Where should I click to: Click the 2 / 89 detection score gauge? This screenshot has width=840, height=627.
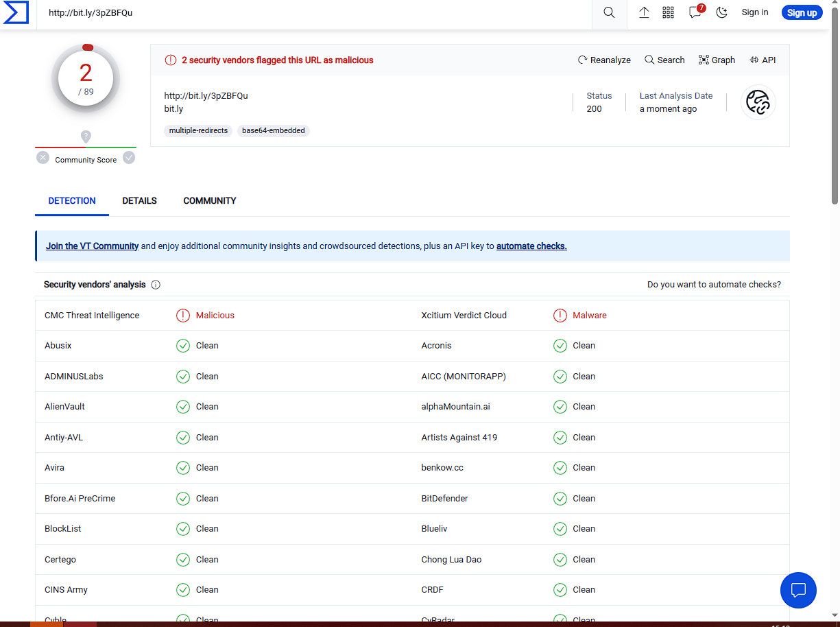click(x=86, y=79)
